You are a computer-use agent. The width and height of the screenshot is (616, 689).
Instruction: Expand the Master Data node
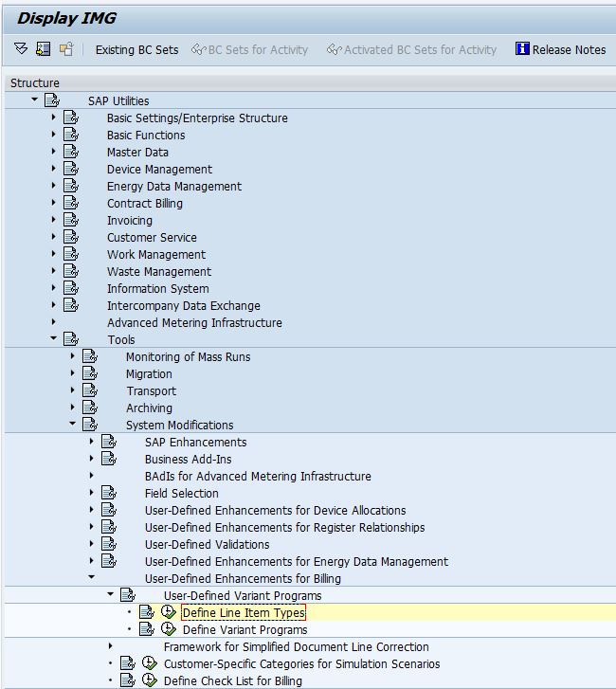click(53, 152)
